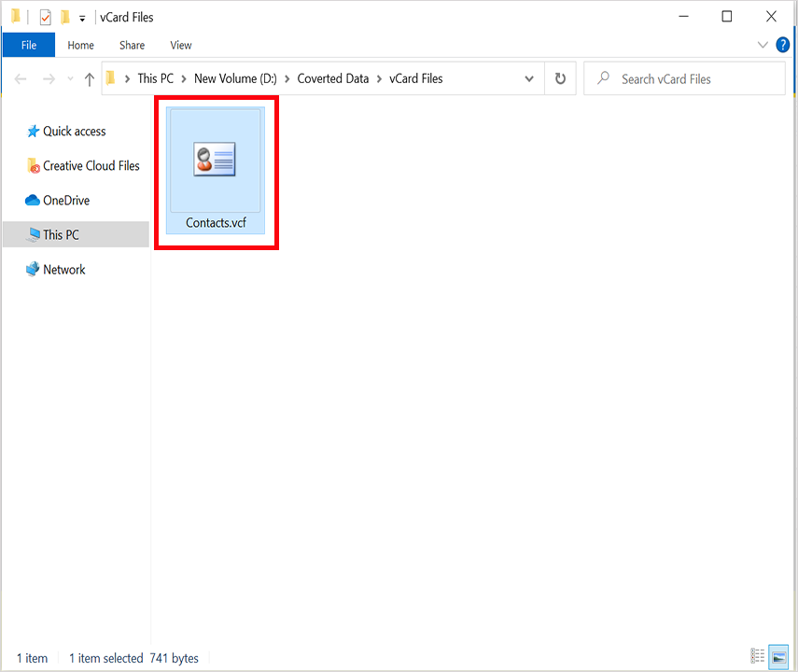
Task: Click the Properties checkmark icon in title bar
Action: 46,18
